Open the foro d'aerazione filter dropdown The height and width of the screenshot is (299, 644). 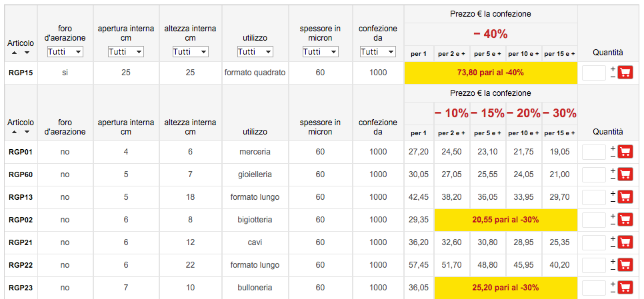click(65, 52)
